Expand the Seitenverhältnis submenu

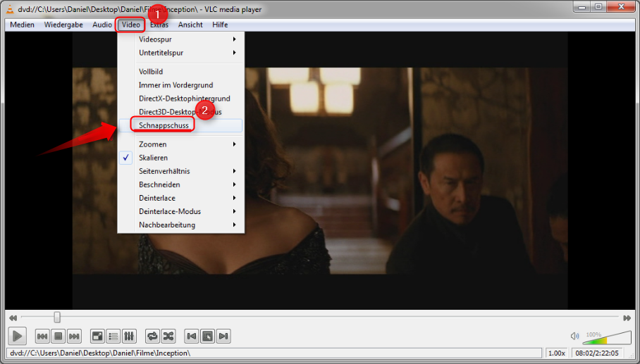tap(181, 171)
